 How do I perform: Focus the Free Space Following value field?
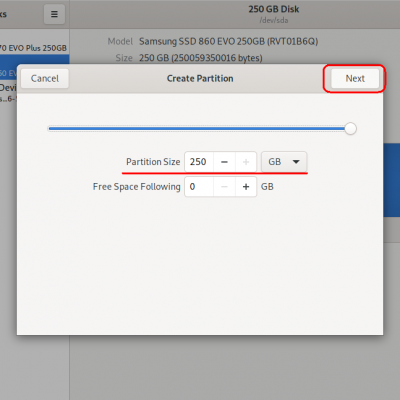pyautogui.click(x=199, y=187)
